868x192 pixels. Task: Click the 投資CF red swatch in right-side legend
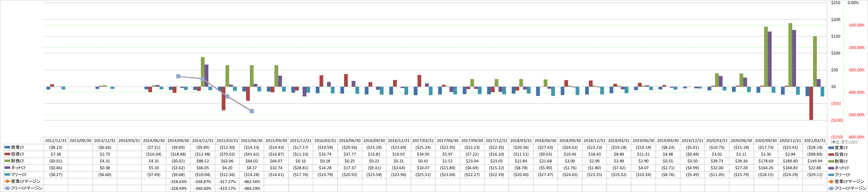[x=831, y=155]
